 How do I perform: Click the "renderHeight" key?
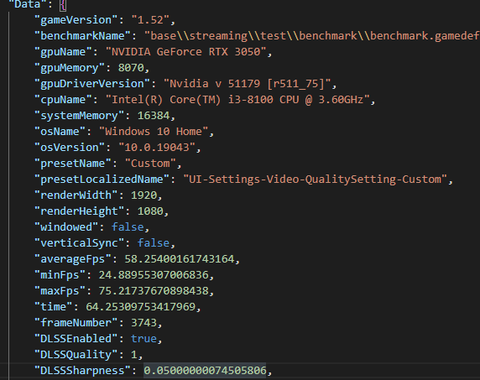coord(79,212)
